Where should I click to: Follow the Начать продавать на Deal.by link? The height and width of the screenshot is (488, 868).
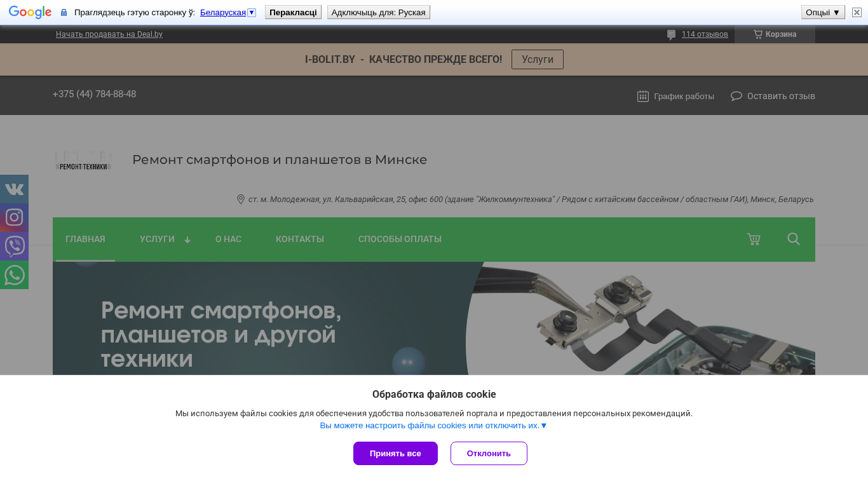point(109,34)
